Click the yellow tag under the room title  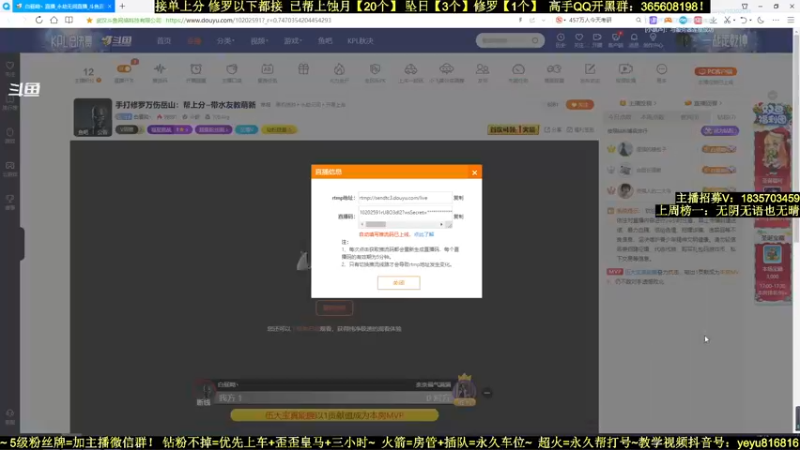278,130
